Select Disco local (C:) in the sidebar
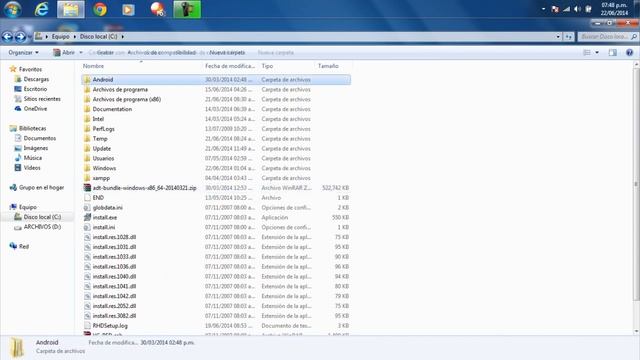This screenshot has height=360, width=640. point(42,217)
